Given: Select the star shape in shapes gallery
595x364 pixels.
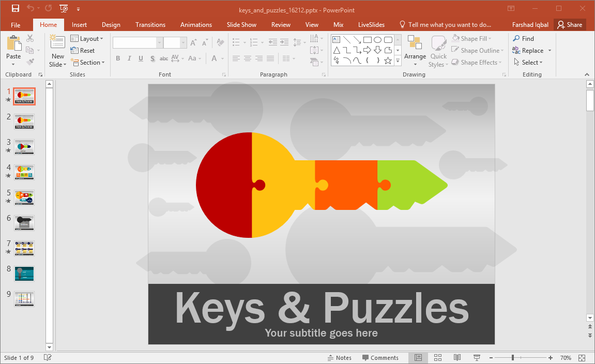Looking at the screenshot, I should point(388,60).
